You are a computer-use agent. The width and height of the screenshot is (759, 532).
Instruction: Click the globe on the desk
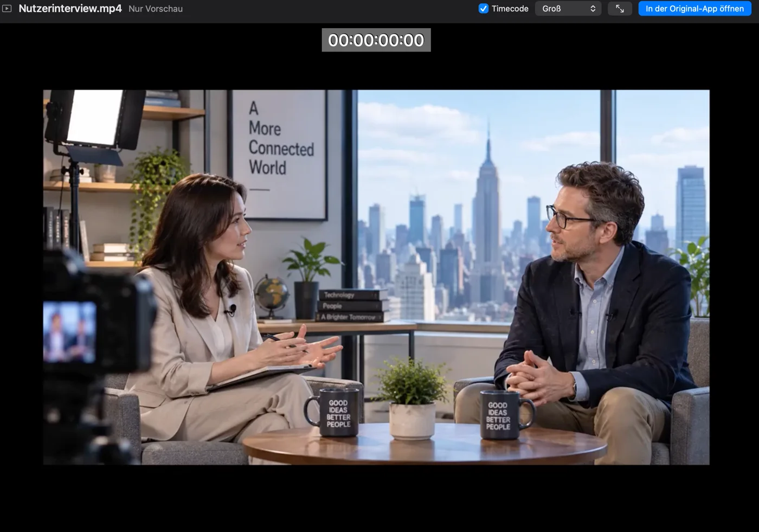[272, 297]
